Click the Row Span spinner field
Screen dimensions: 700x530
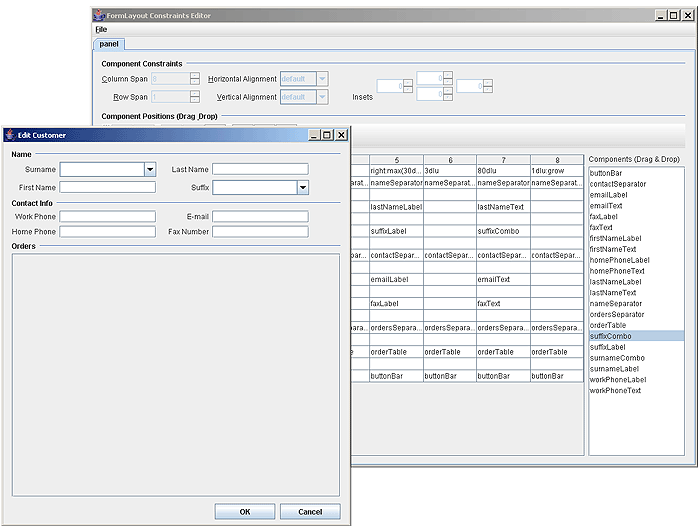171,97
